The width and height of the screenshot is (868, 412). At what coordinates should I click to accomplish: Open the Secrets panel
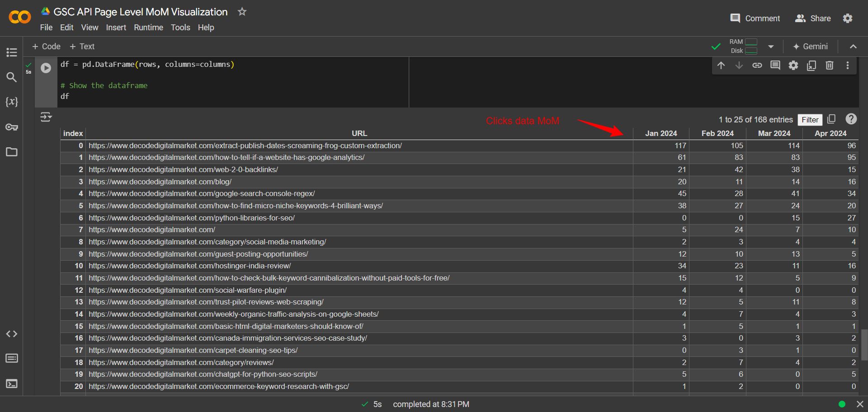[11, 127]
